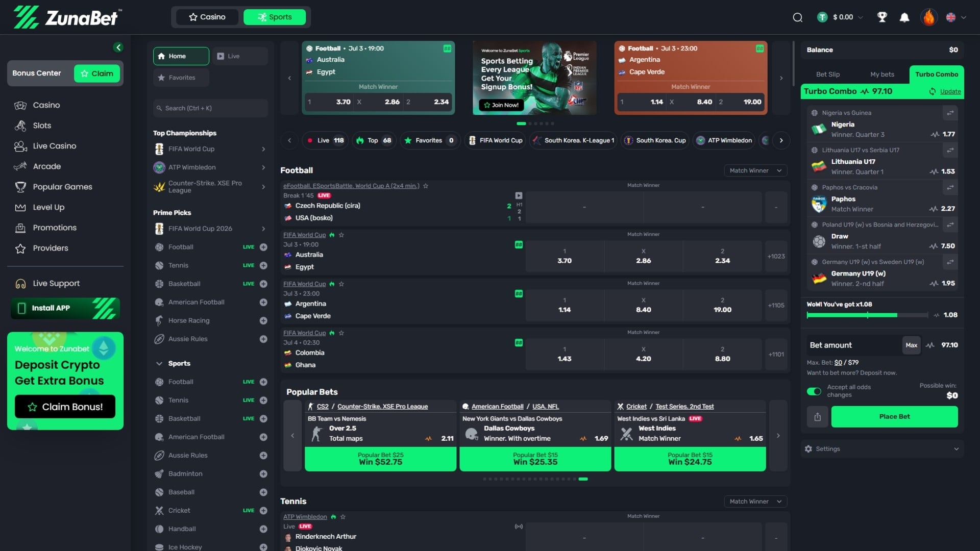Toggle Accept all odds changes switch
The image size is (980, 551).
814,391
